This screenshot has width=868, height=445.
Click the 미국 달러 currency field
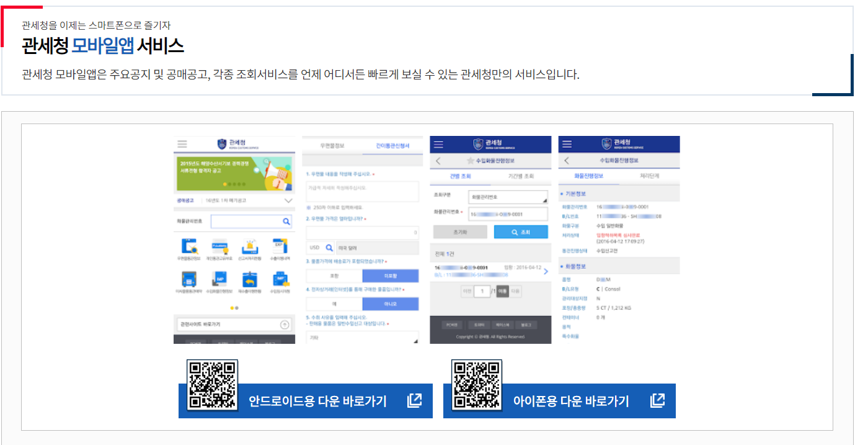[x=377, y=248]
